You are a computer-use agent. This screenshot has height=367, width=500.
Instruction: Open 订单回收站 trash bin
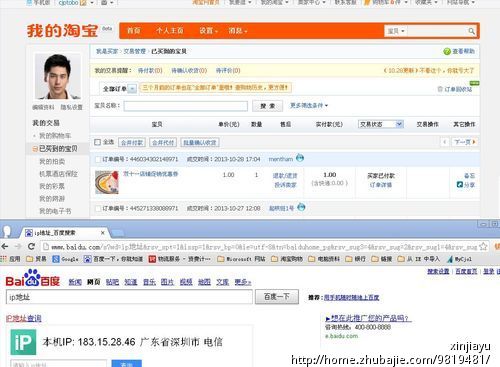(455, 89)
